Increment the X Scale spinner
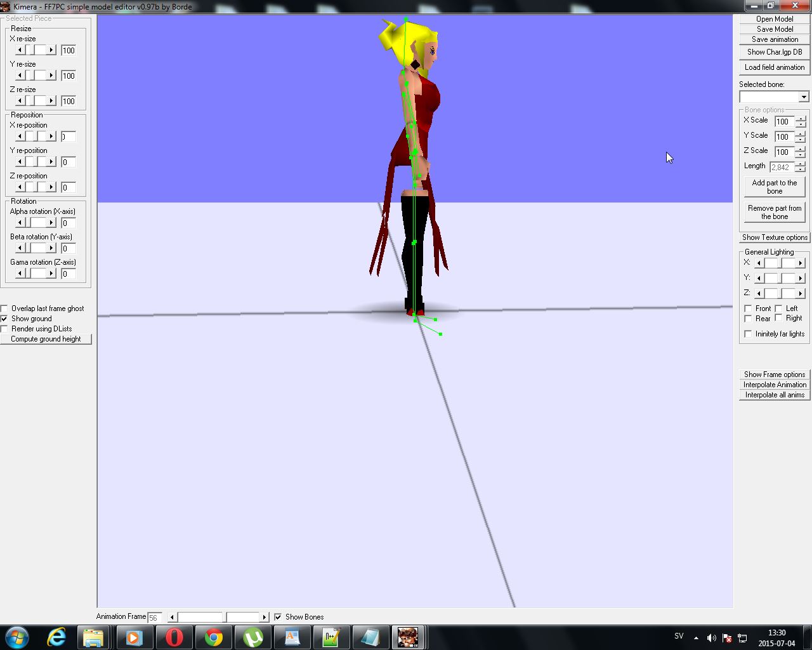The height and width of the screenshot is (650, 812). pyautogui.click(x=801, y=119)
